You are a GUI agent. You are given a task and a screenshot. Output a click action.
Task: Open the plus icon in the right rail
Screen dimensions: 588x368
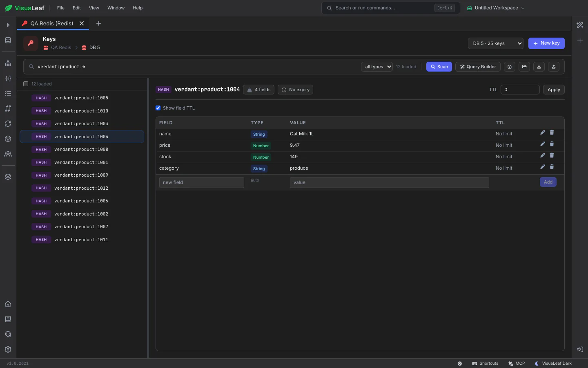coord(580,40)
